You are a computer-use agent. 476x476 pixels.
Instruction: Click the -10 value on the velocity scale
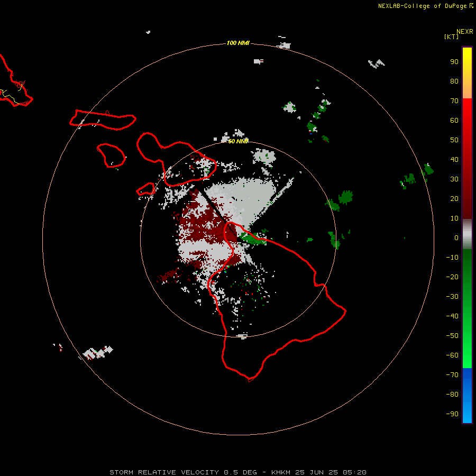452,258
